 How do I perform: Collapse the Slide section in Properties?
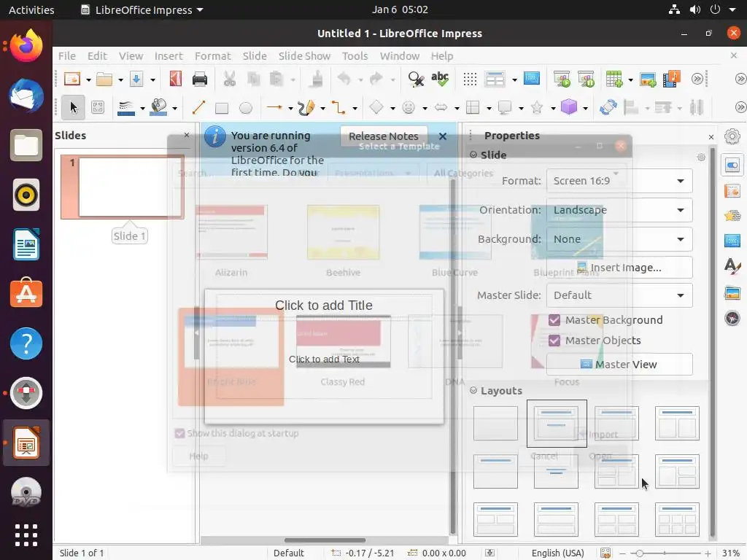473,155
